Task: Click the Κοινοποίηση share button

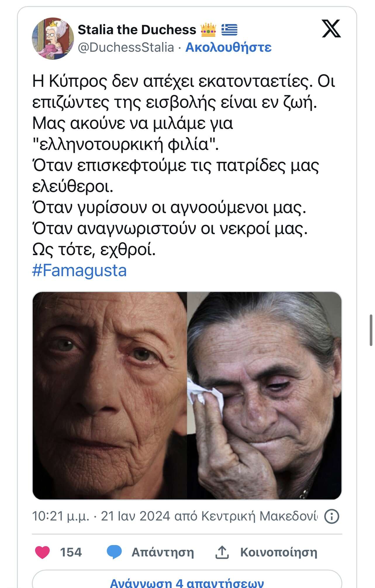Action: 279,552
